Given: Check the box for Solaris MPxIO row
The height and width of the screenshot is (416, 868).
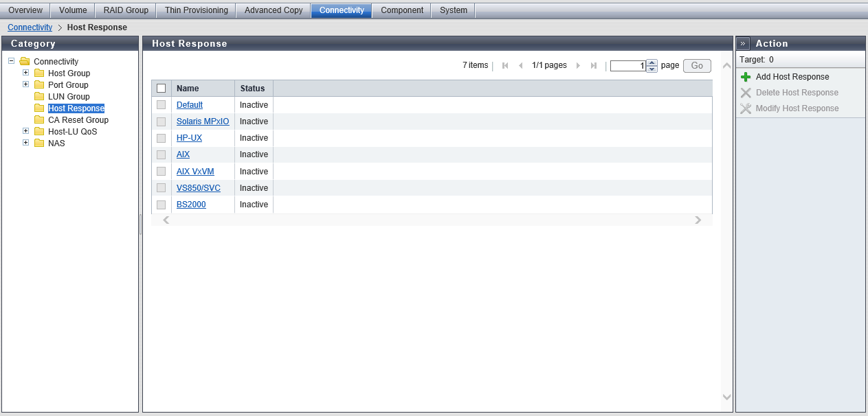Looking at the screenshot, I should [x=162, y=122].
